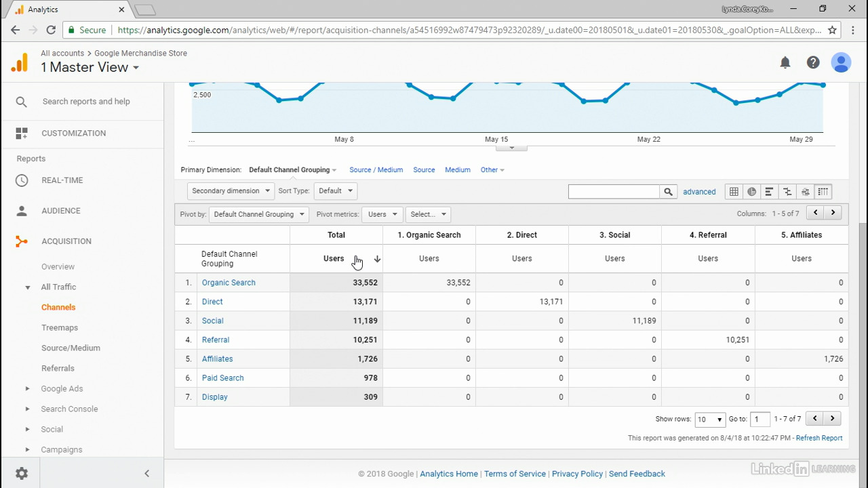
Task: Bookmark this page with star icon
Action: tap(832, 30)
